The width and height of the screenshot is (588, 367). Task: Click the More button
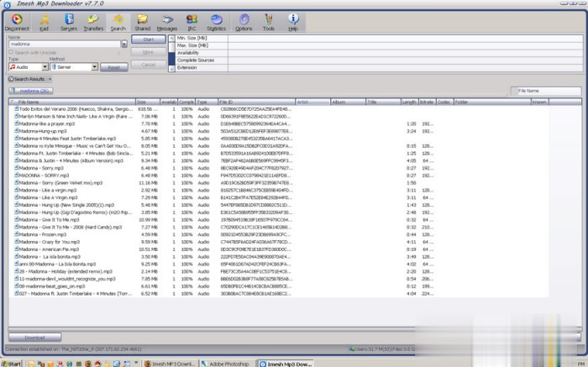coord(149,52)
